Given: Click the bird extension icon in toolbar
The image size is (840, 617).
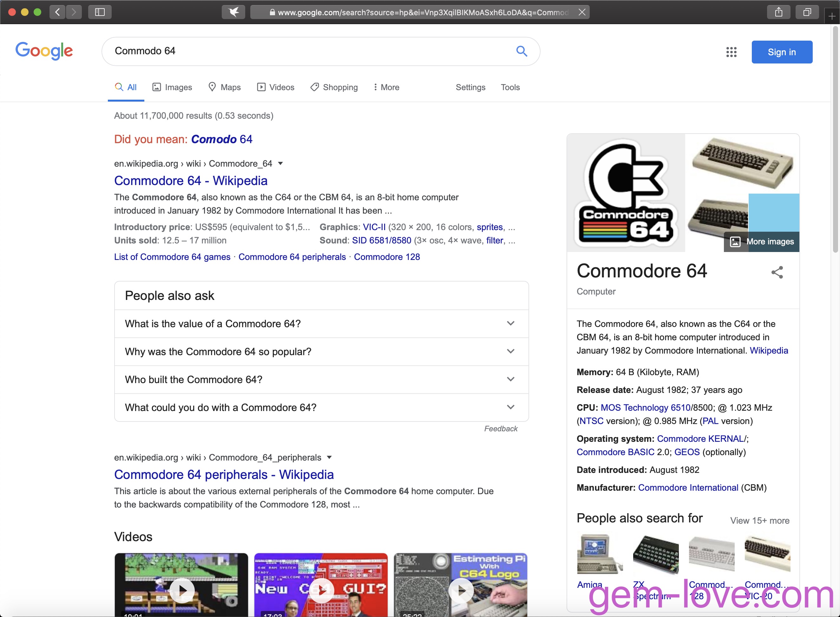Looking at the screenshot, I should [234, 12].
